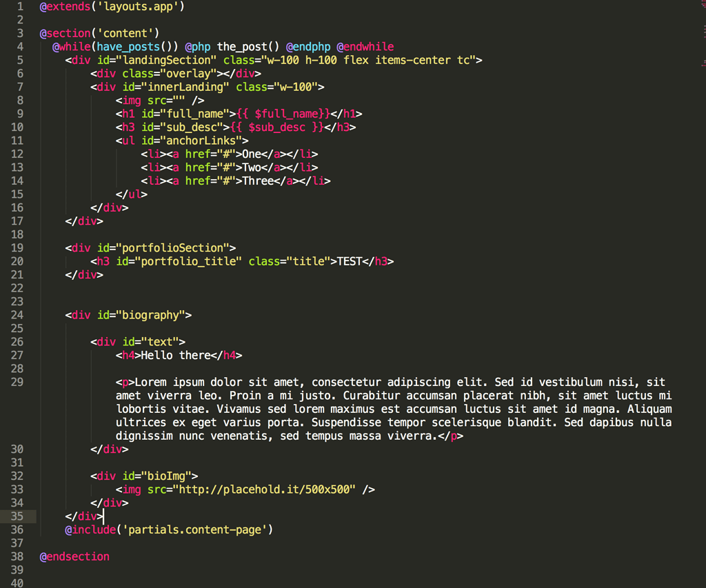Click the "overlay" class value
706x588 pixels.
tap(189, 74)
